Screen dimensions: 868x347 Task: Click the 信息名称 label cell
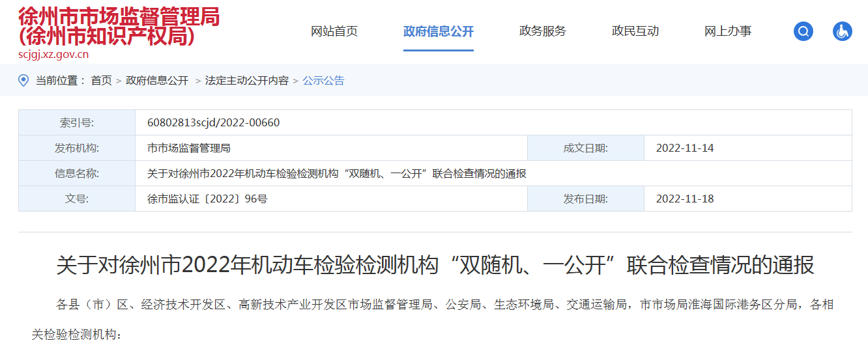77,173
